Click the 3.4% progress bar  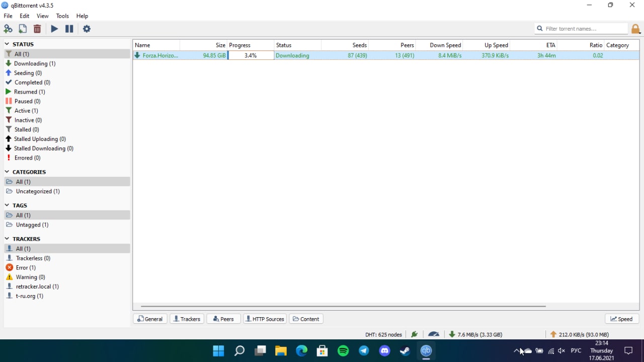click(x=251, y=55)
